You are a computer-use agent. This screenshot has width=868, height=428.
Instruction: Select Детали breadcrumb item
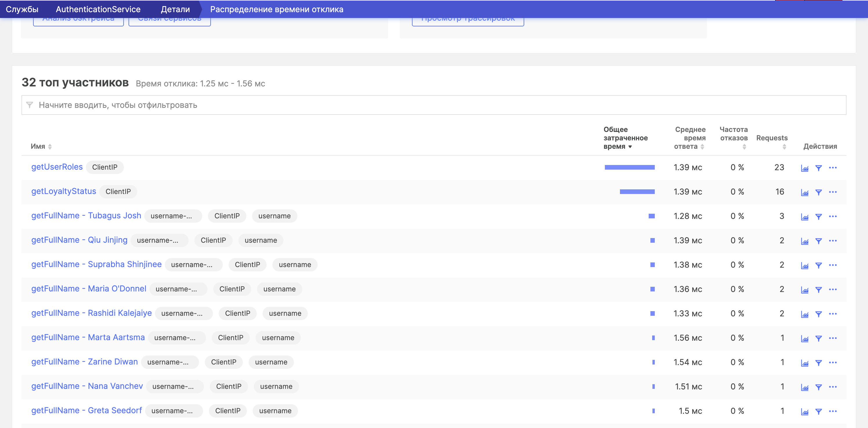pos(175,9)
